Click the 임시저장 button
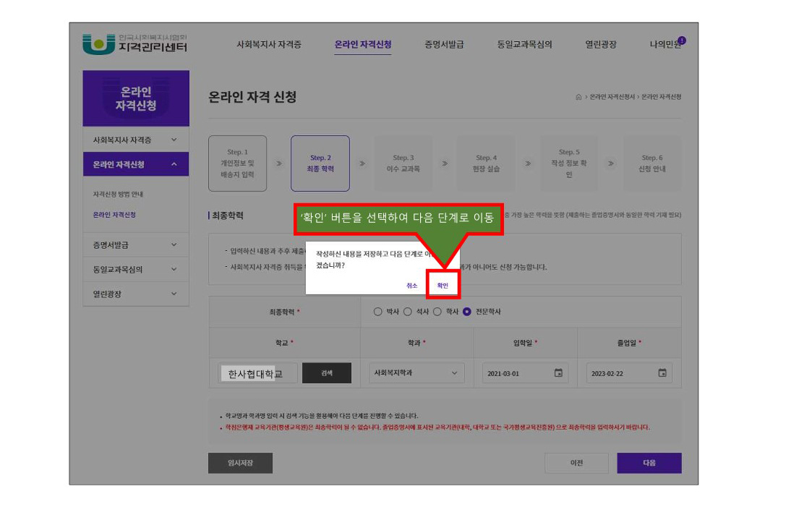Image resolution: width=812 pixels, height=507 pixels. tap(240, 463)
